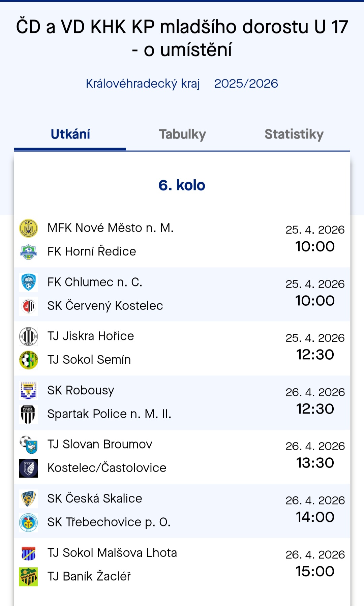Click the TJ Baník Žacléř green logo
Image resolution: width=364 pixels, height=606 pixels.
[x=28, y=577]
